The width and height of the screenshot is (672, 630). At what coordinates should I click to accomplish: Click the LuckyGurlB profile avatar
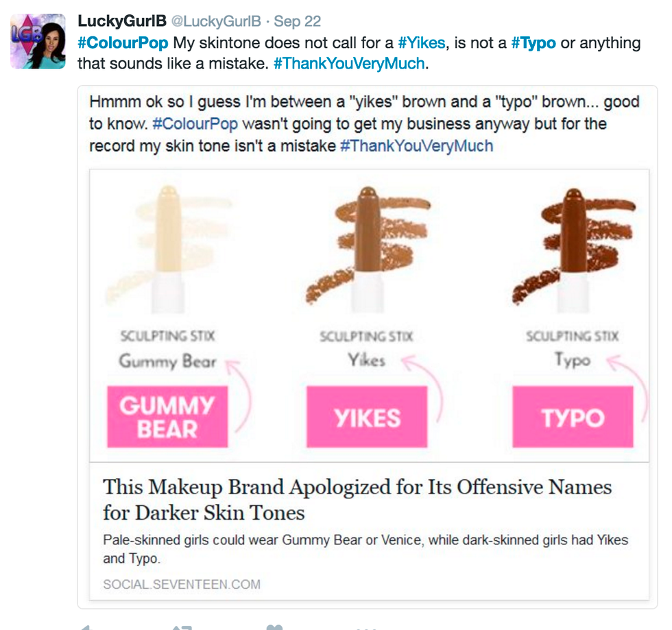point(38,41)
